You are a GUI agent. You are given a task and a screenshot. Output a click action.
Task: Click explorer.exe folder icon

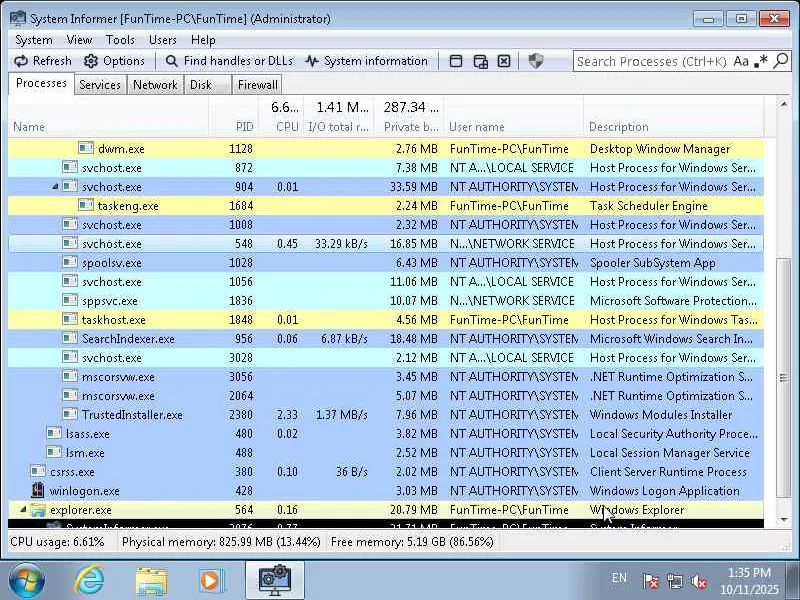click(38, 509)
